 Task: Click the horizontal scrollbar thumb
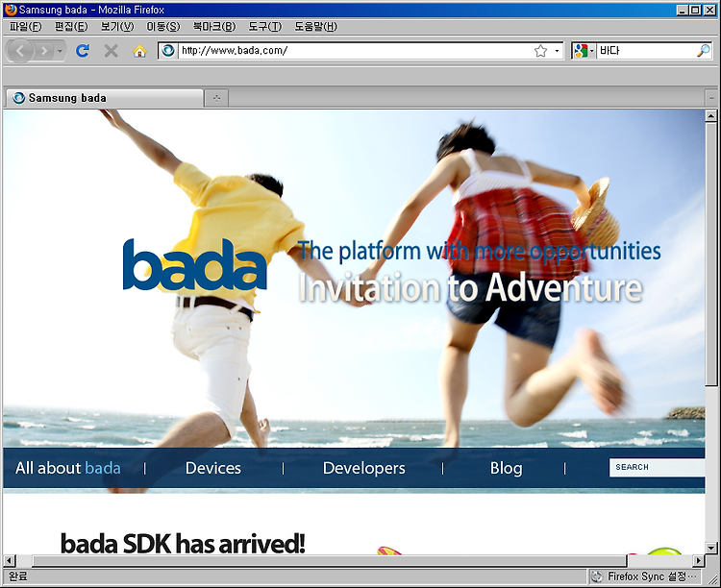click(x=329, y=560)
